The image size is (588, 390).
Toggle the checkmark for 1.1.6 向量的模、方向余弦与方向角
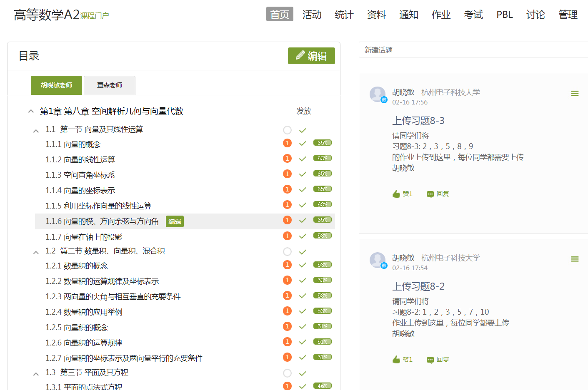(x=303, y=220)
